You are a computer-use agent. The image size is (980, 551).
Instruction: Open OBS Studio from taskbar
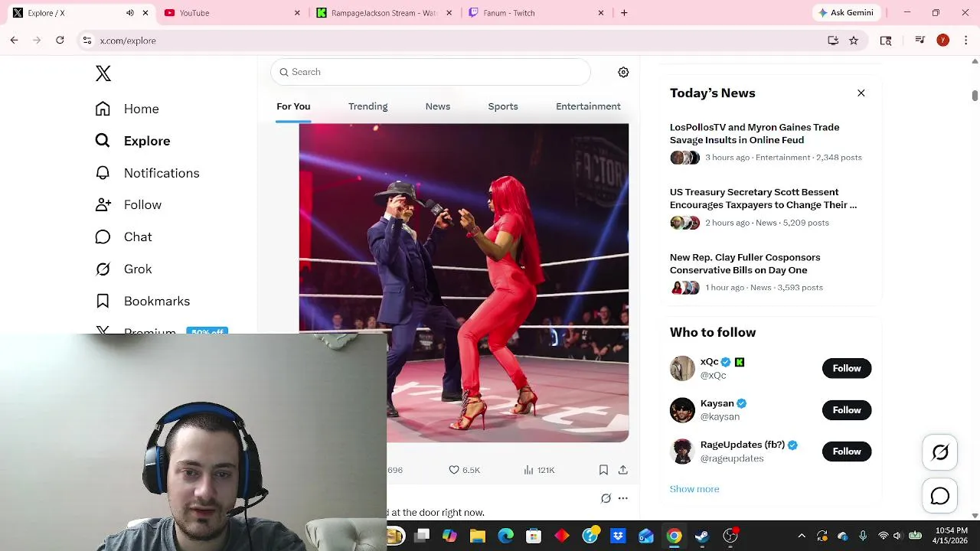[730, 536]
